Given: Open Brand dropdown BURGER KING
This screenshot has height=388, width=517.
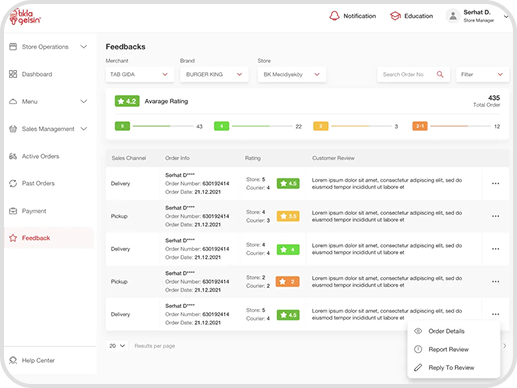Looking at the screenshot, I should coord(214,74).
